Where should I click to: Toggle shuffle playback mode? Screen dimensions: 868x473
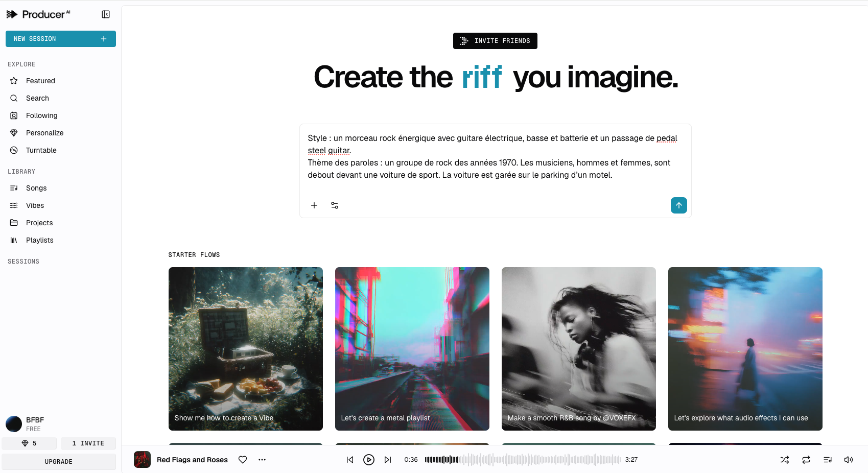point(785,460)
